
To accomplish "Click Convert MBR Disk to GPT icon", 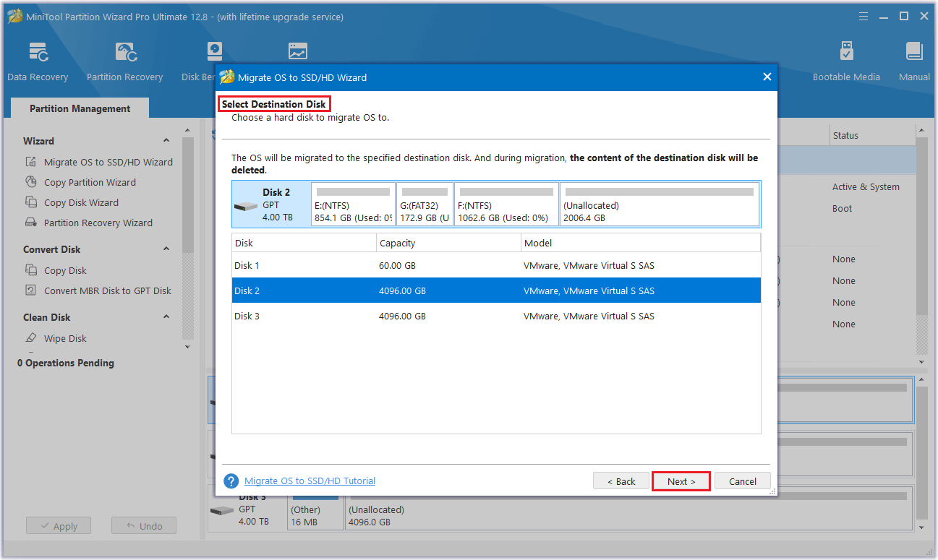I will pos(31,290).
